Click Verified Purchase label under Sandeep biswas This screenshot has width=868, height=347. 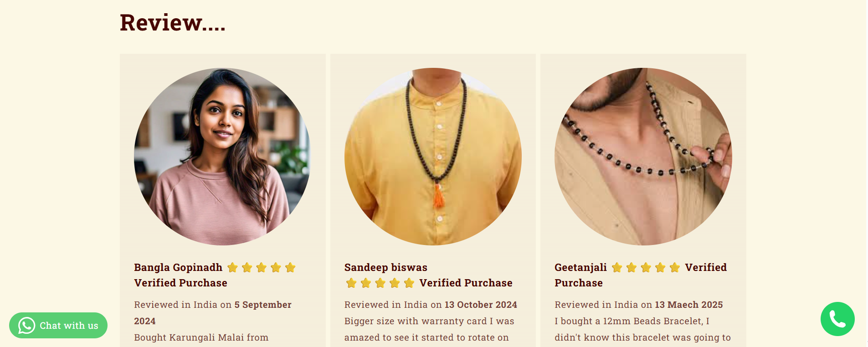(x=466, y=283)
